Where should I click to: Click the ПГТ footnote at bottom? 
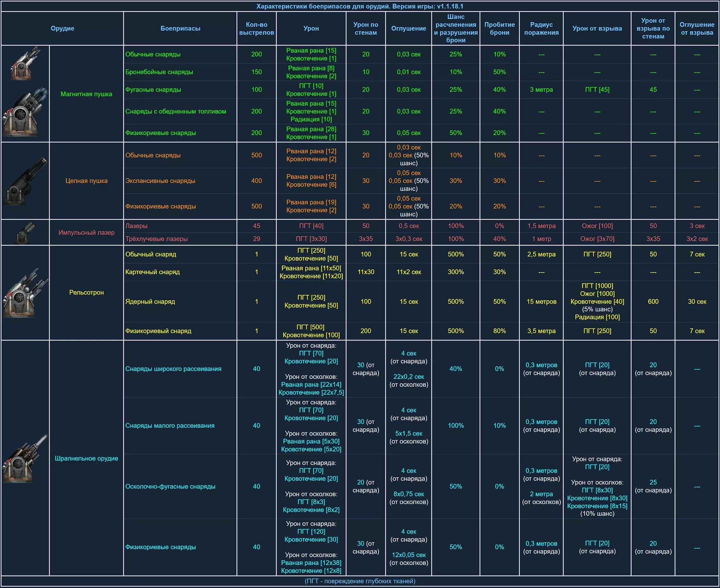[360, 581]
